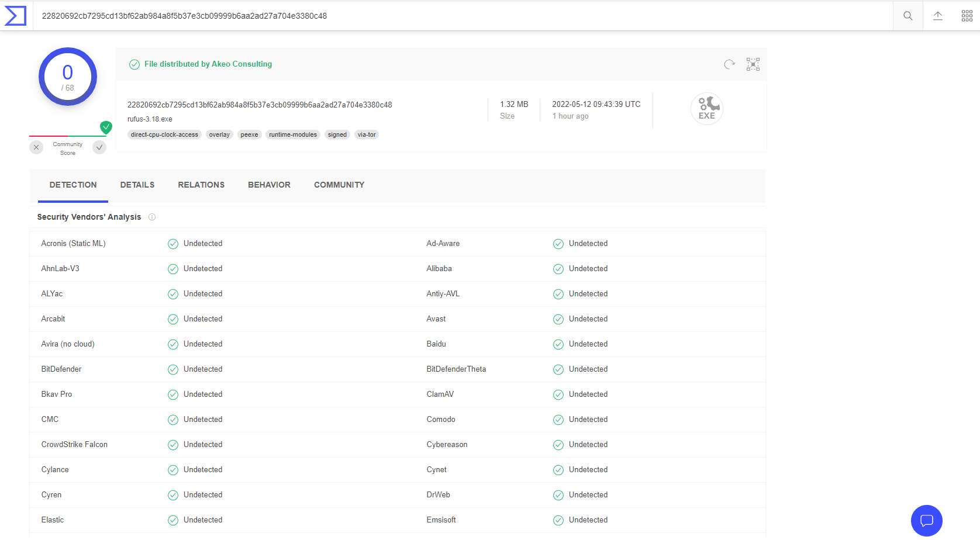Viewport: 980px width, 540px height.
Task: Click the check icon in DrWeb row
Action: 558,495
